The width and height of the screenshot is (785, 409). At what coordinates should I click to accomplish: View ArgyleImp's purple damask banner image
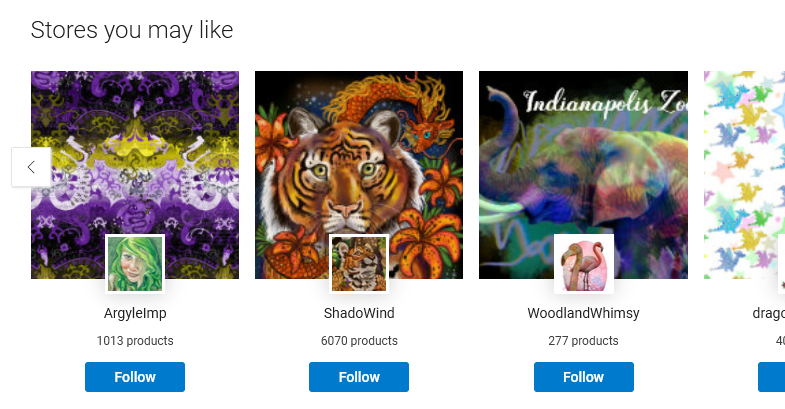click(135, 150)
